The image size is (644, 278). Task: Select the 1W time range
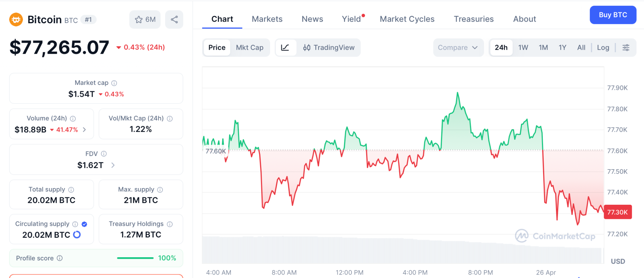coord(523,47)
